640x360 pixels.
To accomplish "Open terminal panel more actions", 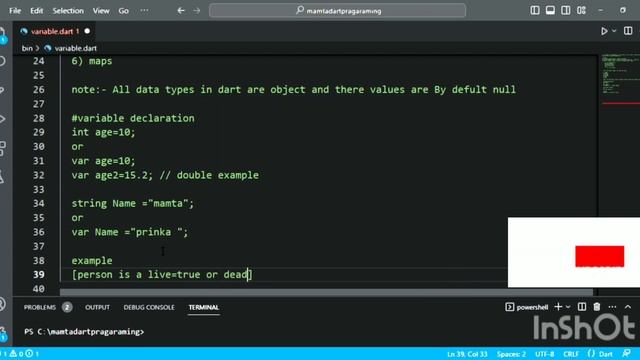I will coord(612,307).
